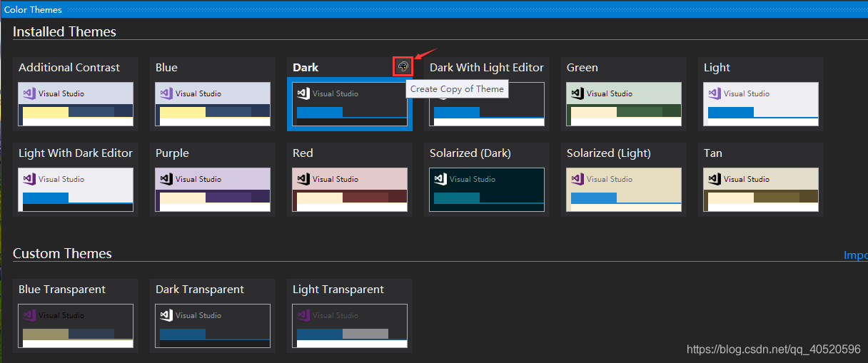Select the Additional Contrast theme preview
Viewport: 868px width, 363px height.
click(x=76, y=104)
